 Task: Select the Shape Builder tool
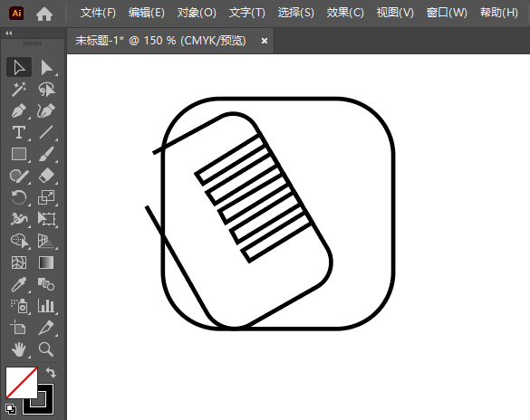[x=19, y=241]
